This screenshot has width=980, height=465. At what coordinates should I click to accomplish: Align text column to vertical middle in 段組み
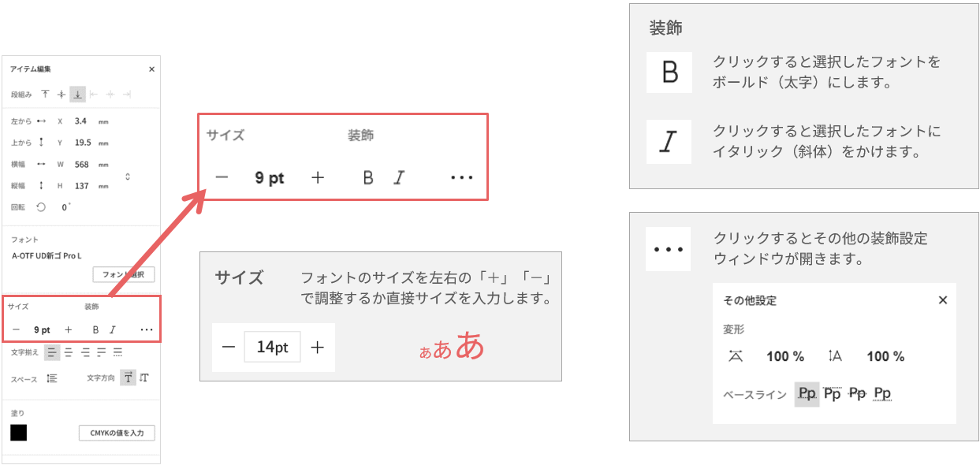(61, 94)
